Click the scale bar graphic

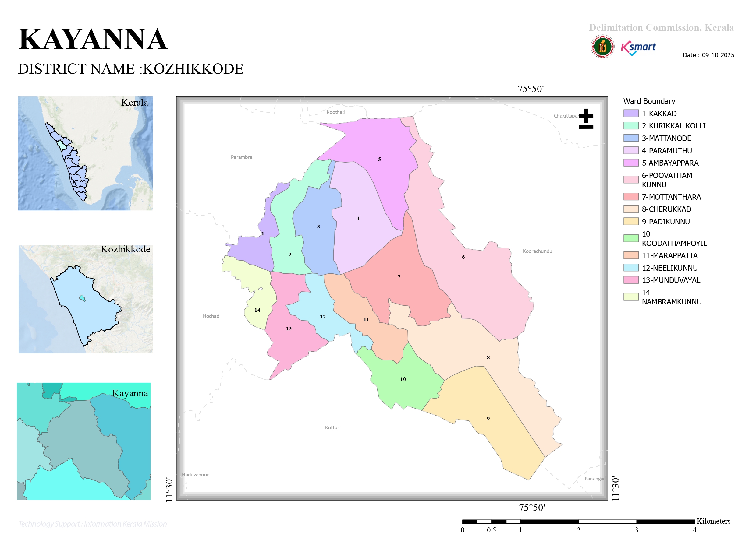[579, 522]
